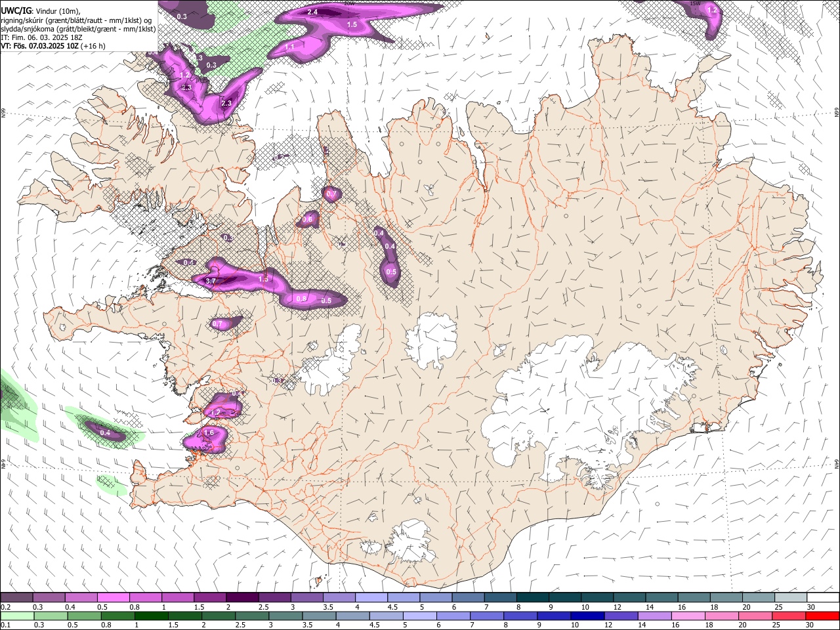Click the 0.2 label under the snow scale

point(5,606)
